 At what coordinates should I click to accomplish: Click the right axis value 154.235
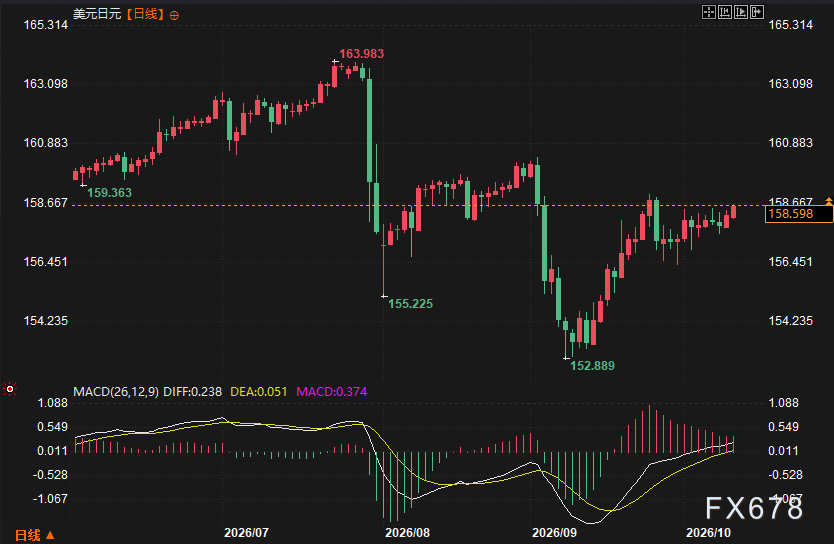tap(791, 321)
